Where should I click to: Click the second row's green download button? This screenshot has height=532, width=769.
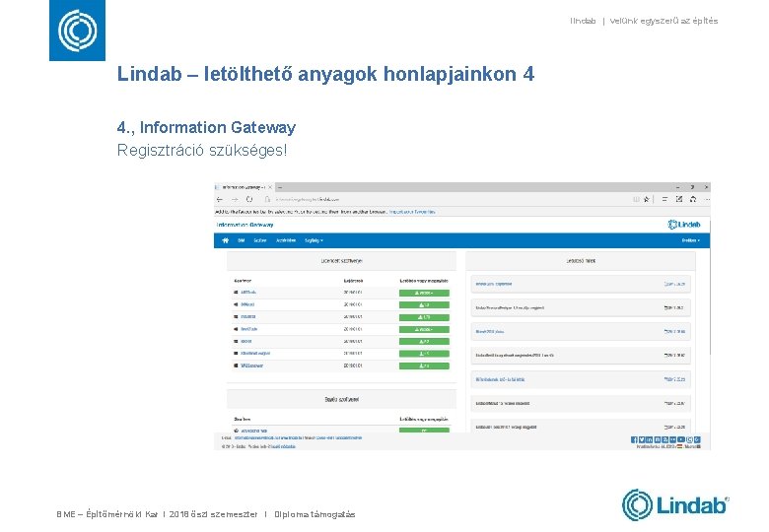click(x=424, y=305)
